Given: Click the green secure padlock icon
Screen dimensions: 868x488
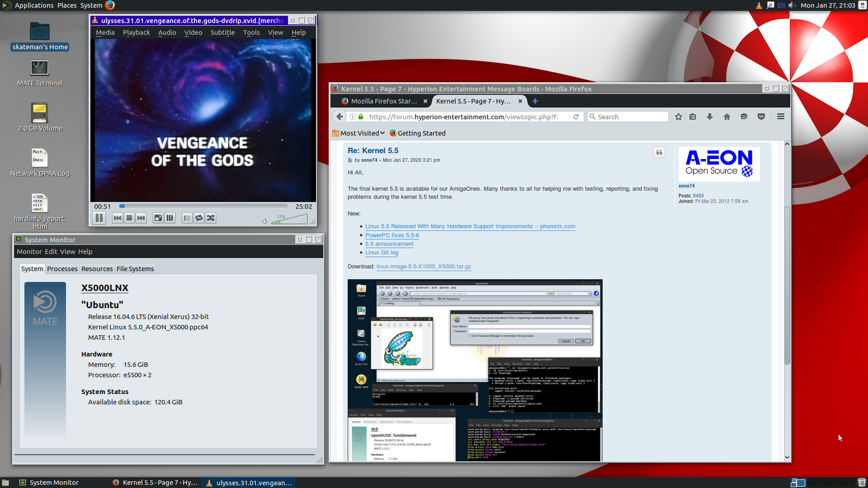Looking at the screenshot, I should (x=361, y=117).
